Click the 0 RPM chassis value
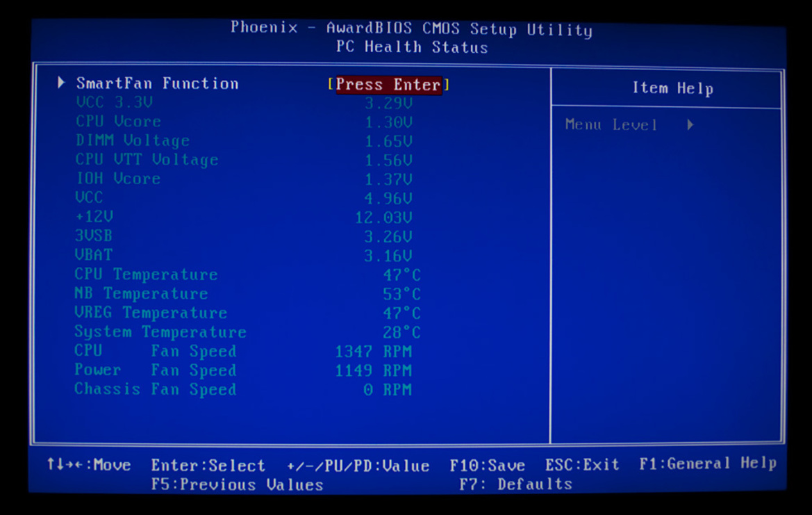 tap(388, 390)
